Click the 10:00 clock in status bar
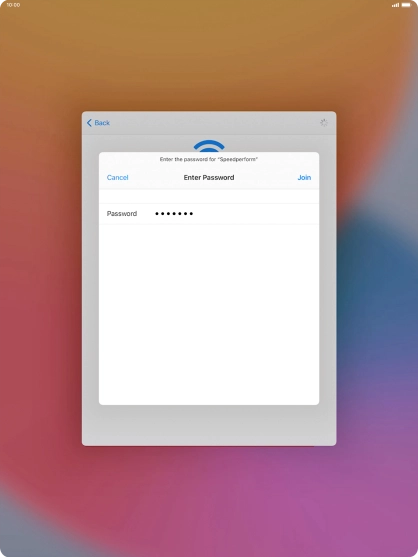The image size is (418, 557). (x=13, y=5)
